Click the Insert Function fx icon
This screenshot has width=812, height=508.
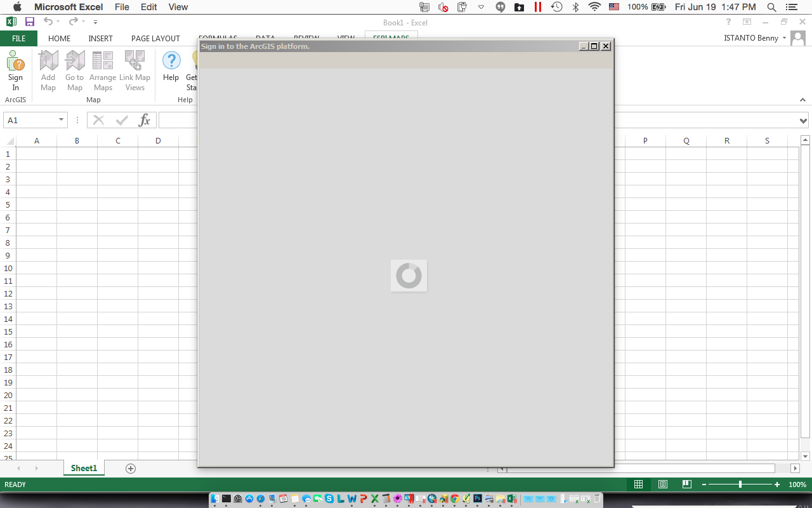tap(145, 120)
